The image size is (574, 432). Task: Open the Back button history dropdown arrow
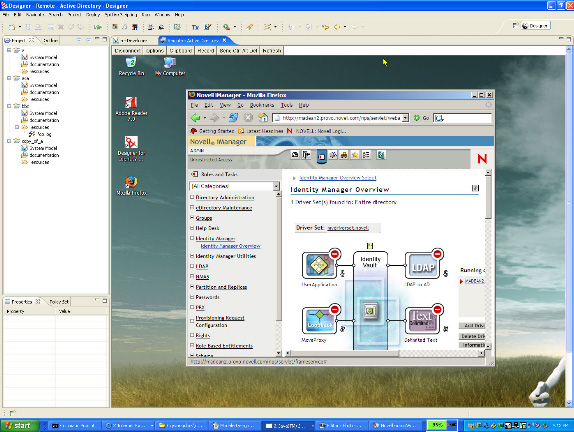point(205,118)
